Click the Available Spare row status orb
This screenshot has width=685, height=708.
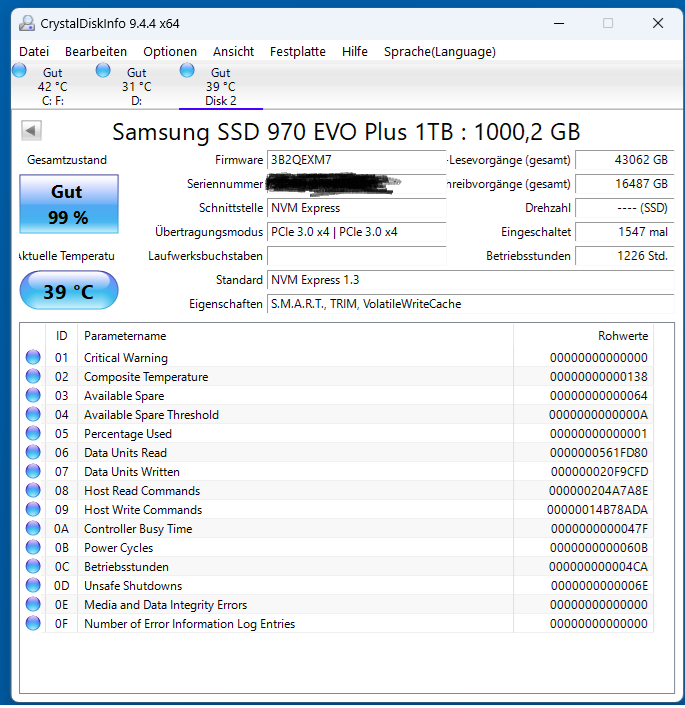pyautogui.click(x=33, y=395)
